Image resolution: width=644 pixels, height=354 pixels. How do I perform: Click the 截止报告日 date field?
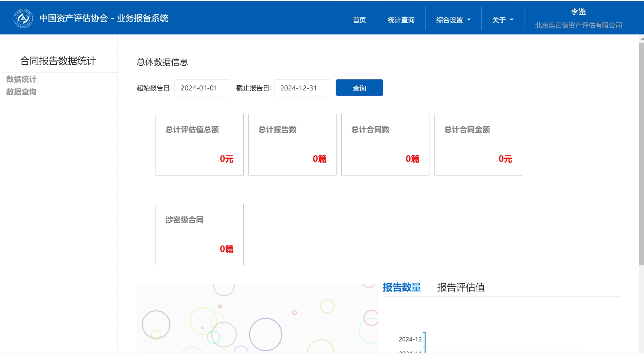point(302,88)
